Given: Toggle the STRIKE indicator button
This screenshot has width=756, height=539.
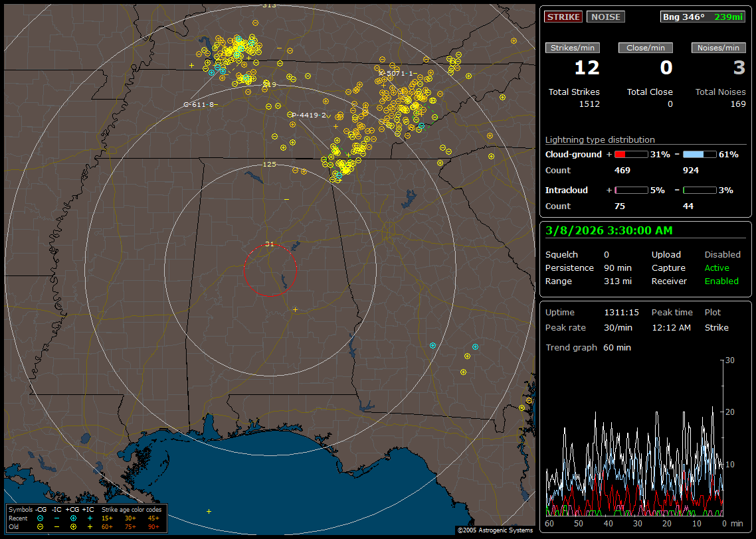Looking at the screenshot, I should [563, 17].
